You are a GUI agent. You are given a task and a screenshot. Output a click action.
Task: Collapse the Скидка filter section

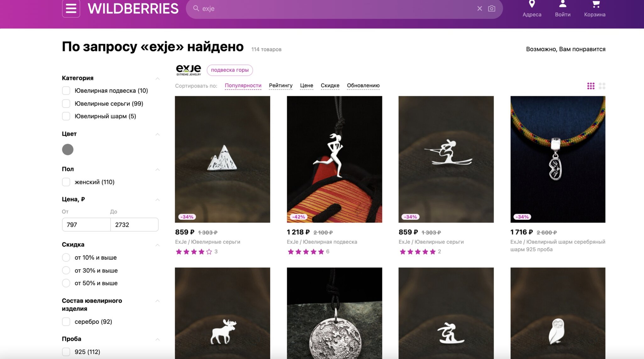pos(158,245)
